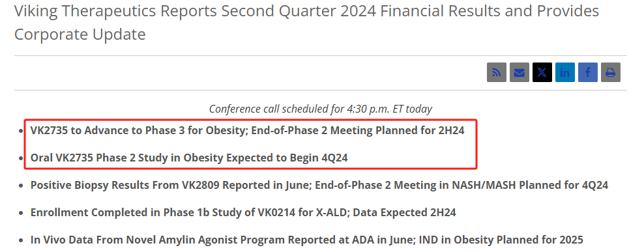
Task: Click the 'Corporate Update' headline text
Action: coord(80,35)
